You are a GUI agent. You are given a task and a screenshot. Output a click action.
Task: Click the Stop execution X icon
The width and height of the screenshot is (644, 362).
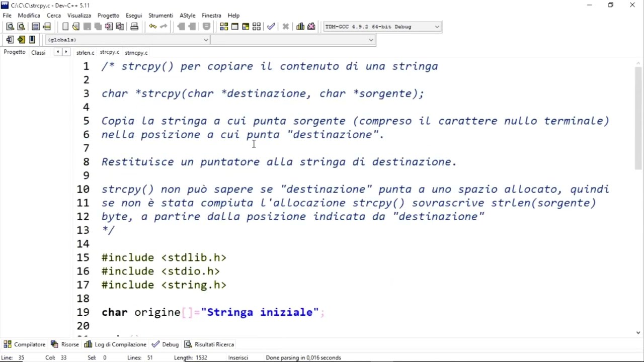[285, 27]
